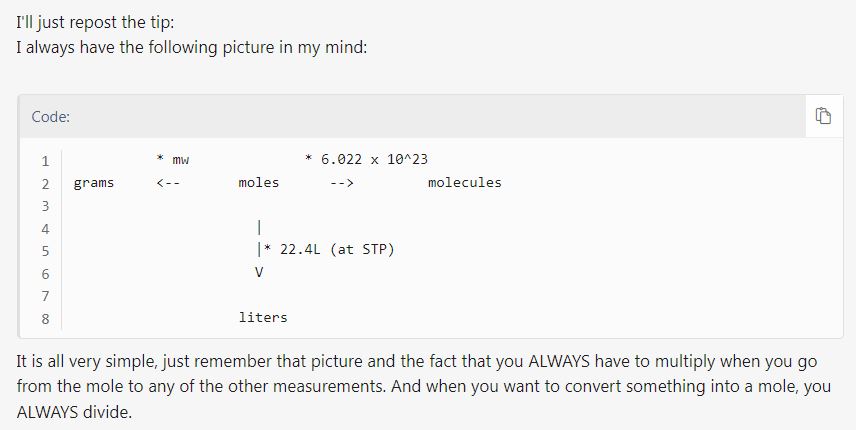Screen dimensions: 856x430
Task: Click the left arrow '<--' symbol
Action: (x=168, y=183)
